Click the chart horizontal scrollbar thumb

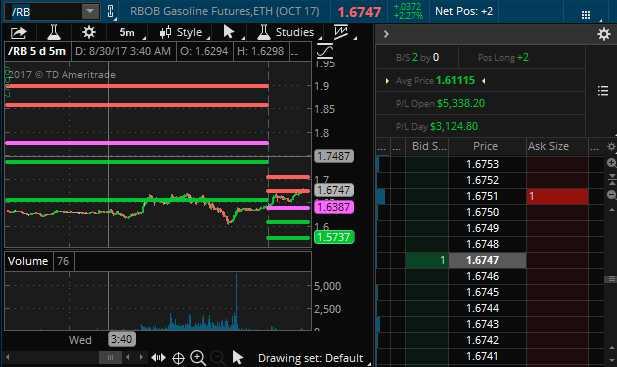[x=110, y=357]
